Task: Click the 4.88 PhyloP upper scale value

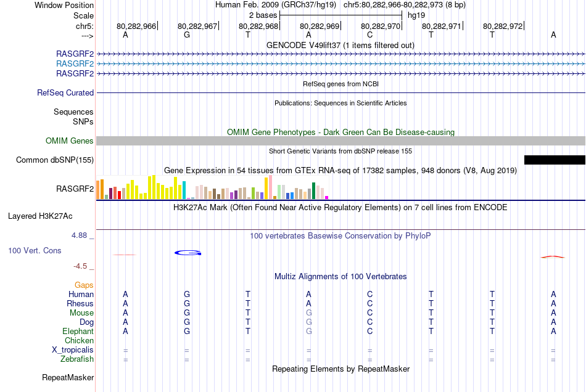Action: (79, 235)
